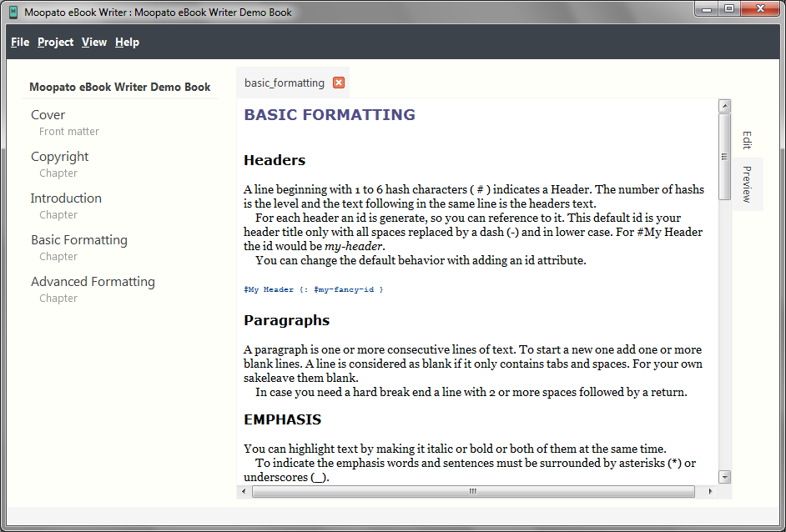Screen dimensions: 786x532
Task: Open the Introduction chapter
Action: (66, 198)
